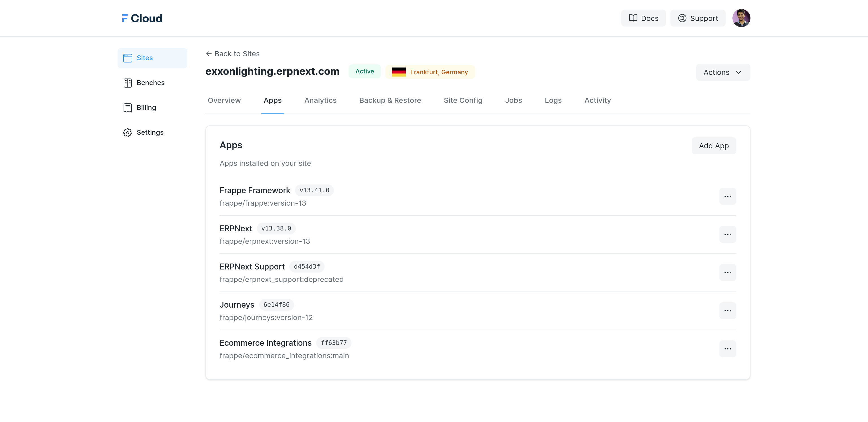Click the Sites browser icon in sidebar
This screenshot has width=868, height=422.
[x=127, y=58]
